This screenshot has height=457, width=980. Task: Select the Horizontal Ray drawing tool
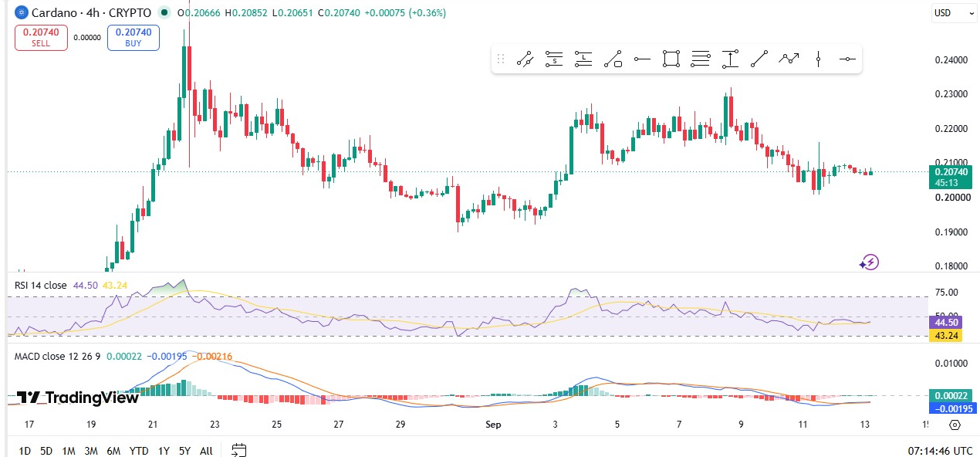click(642, 59)
